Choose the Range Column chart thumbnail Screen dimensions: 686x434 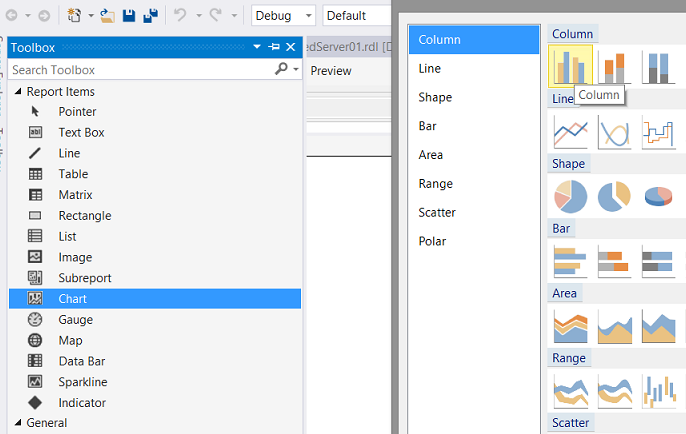pos(658,391)
